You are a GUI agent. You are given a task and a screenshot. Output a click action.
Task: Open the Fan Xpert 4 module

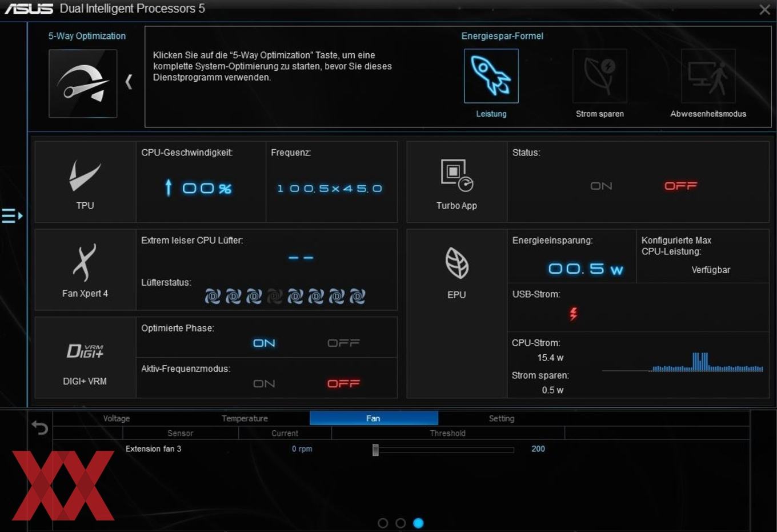(85, 270)
